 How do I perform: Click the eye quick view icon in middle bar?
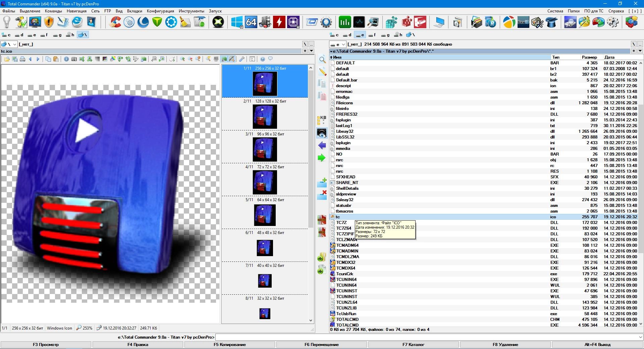pos(322,133)
